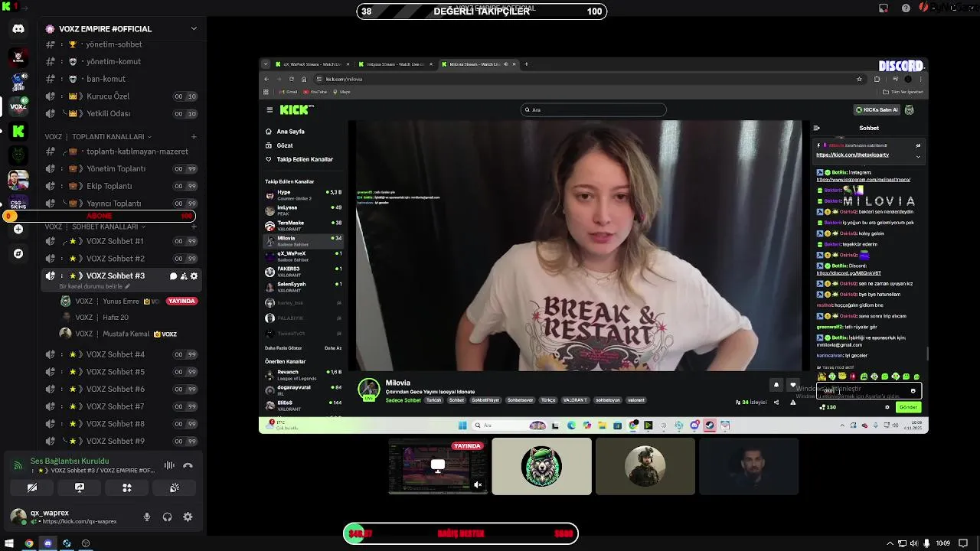980x551 pixels.
Task: Open the soundboard button
Action: (x=175, y=487)
